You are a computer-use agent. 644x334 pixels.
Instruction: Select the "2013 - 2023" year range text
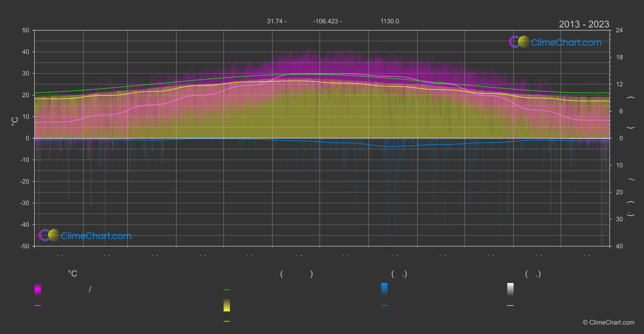tap(584, 24)
